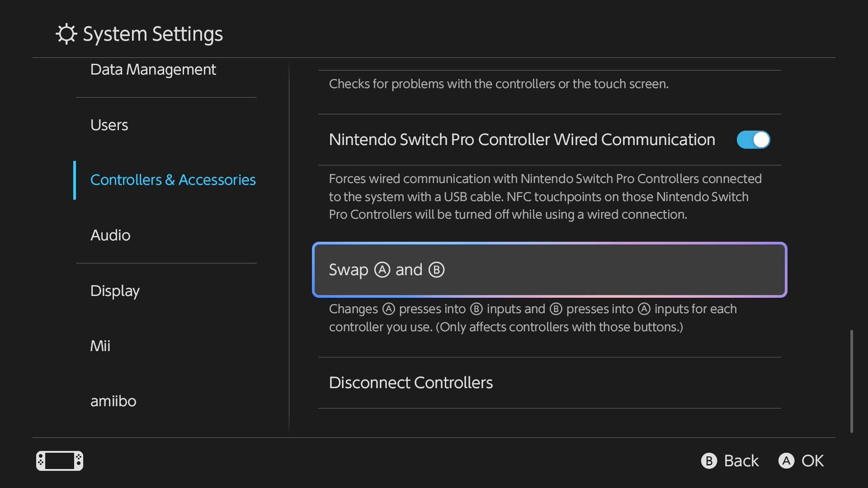The width and height of the screenshot is (868, 488).
Task: Click the Switch console icon at bottom-left
Action: [60, 460]
